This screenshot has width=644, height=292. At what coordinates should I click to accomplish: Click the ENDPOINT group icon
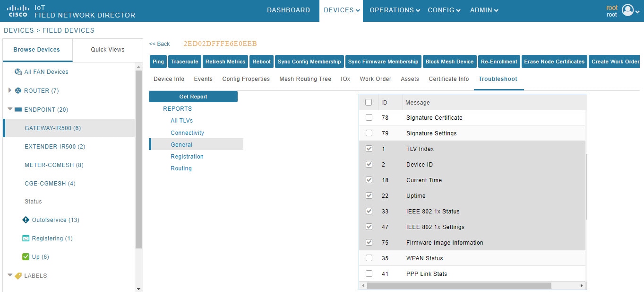click(18, 109)
